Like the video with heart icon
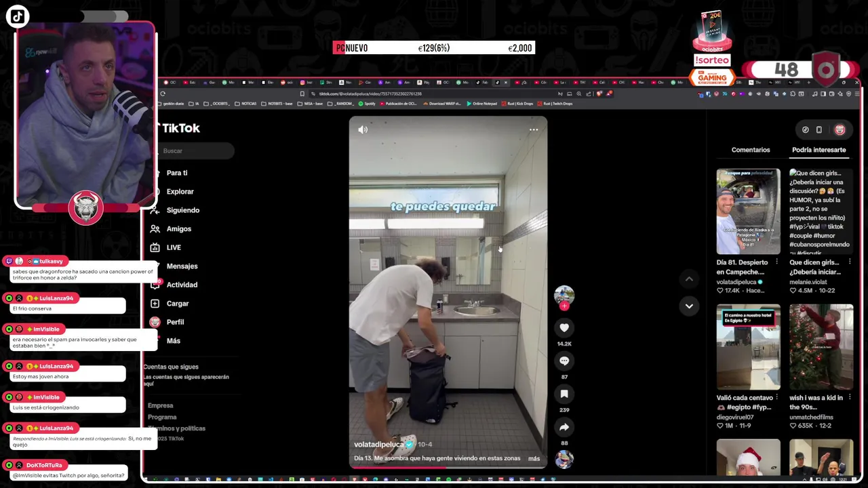The image size is (868, 488). (564, 327)
